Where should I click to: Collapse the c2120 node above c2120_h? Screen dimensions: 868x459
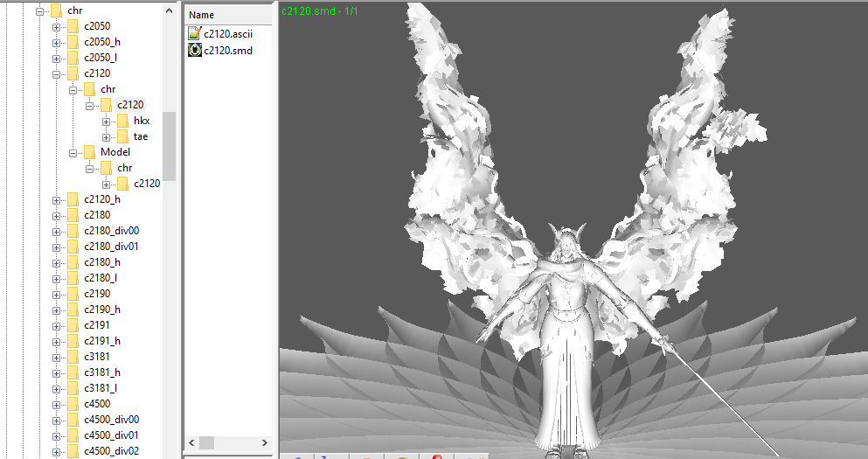tap(56, 74)
